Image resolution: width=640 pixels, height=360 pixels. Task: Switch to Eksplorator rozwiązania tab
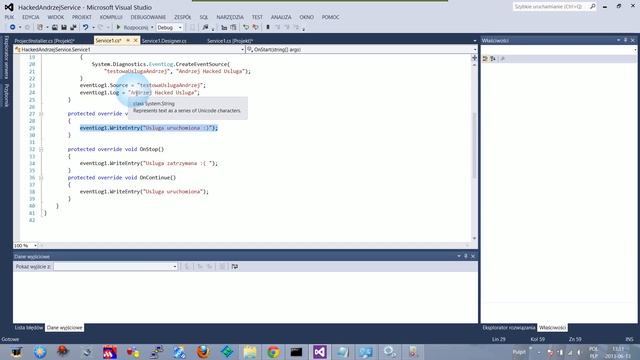coord(508,328)
